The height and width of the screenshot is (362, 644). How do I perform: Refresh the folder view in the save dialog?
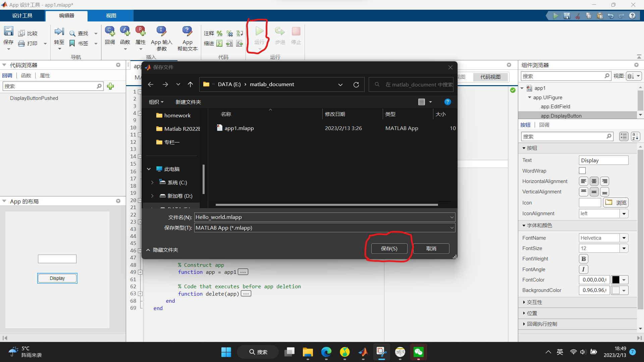(356, 84)
